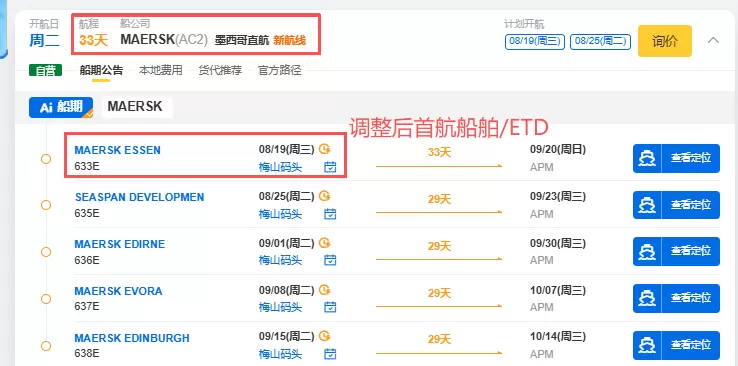Switch to 船期公告 tab
This screenshot has height=366, width=738.
click(101, 71)
